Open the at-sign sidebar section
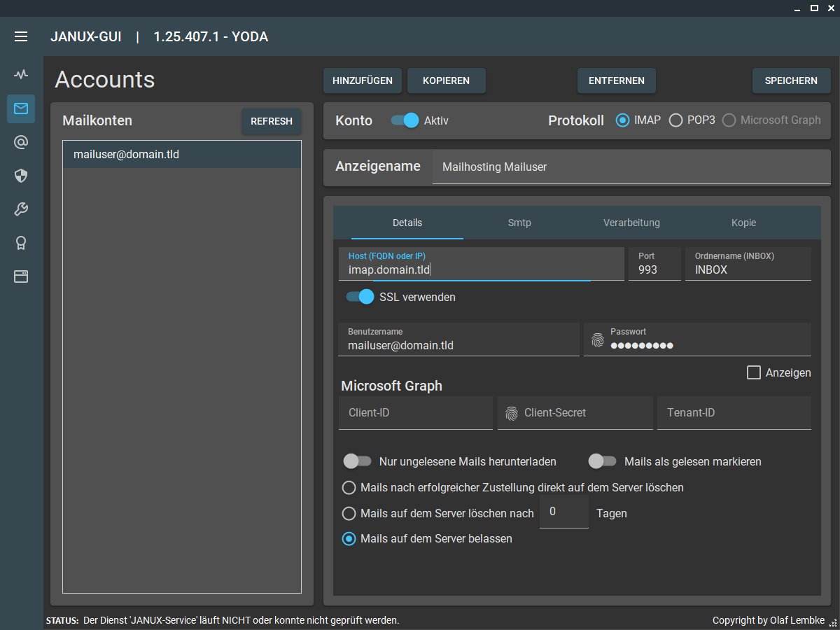The width and height of the screenshot is (840, 630). coord(21,142)
